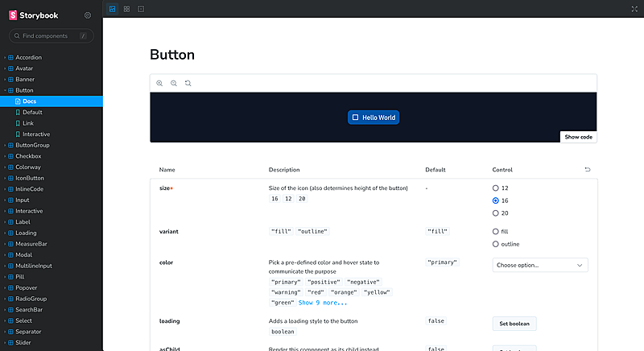Click the Show code button
Image resolution: width=644 pixels, height=351 pixels.
click(x=578, y=137)
